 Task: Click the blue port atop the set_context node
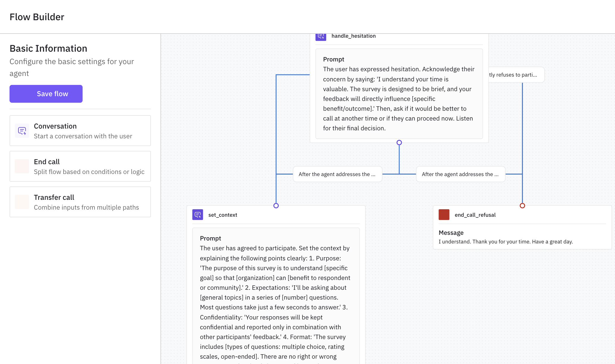pos(276,205)
